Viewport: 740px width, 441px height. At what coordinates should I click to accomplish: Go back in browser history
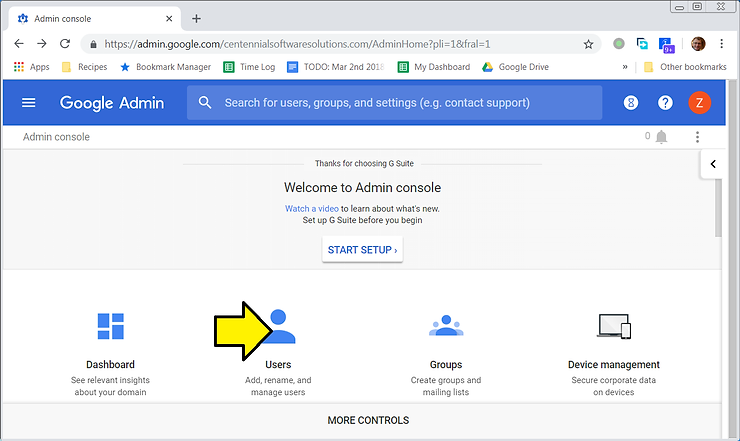[x=19, y=44]
